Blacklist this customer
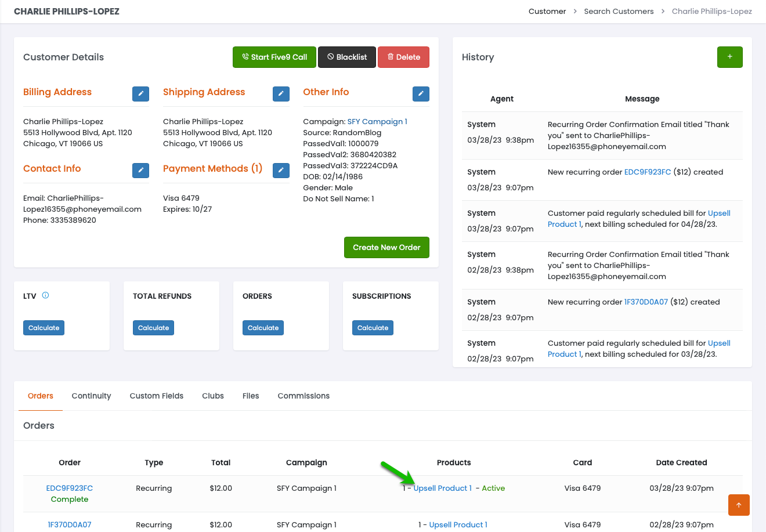Screen dimensions: 766x532 coord(347,57)
